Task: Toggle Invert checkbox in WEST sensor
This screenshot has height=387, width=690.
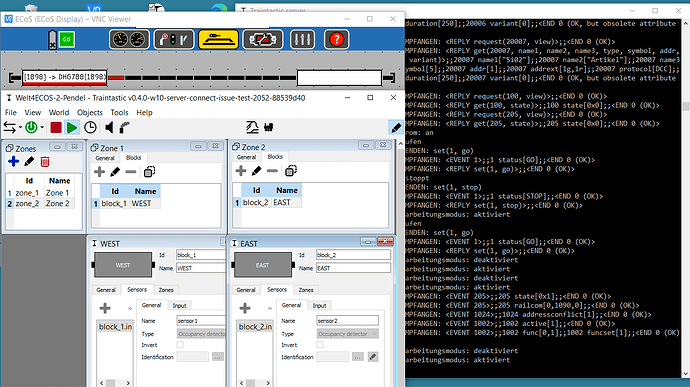Action: 180,345
